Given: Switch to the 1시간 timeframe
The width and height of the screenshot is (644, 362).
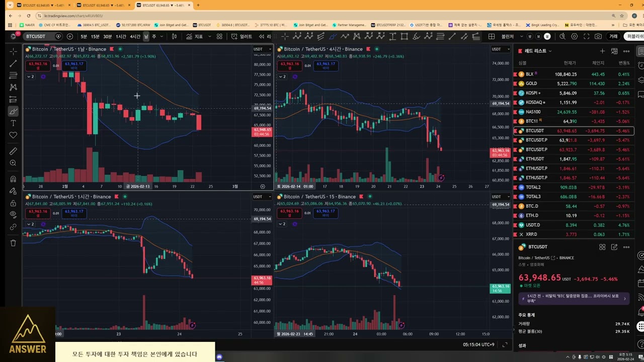Looking at the screenshot, I should [x=121, y=36].
